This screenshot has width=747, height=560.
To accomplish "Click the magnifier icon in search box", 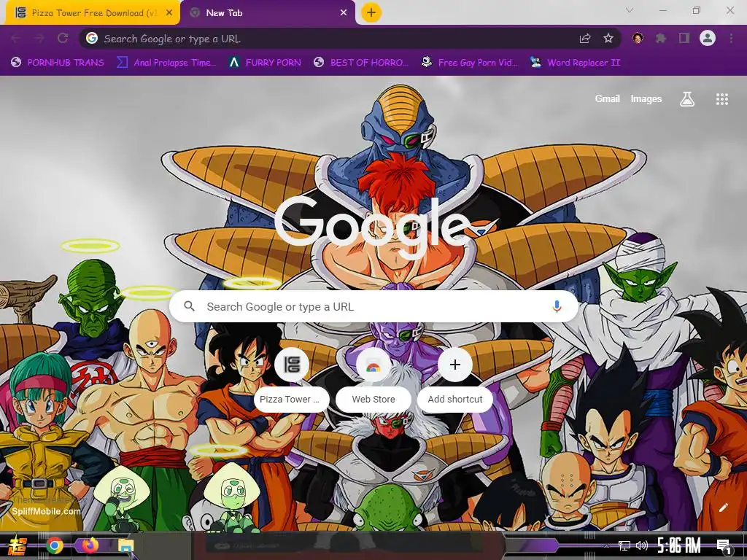I will tap(190, 306).
